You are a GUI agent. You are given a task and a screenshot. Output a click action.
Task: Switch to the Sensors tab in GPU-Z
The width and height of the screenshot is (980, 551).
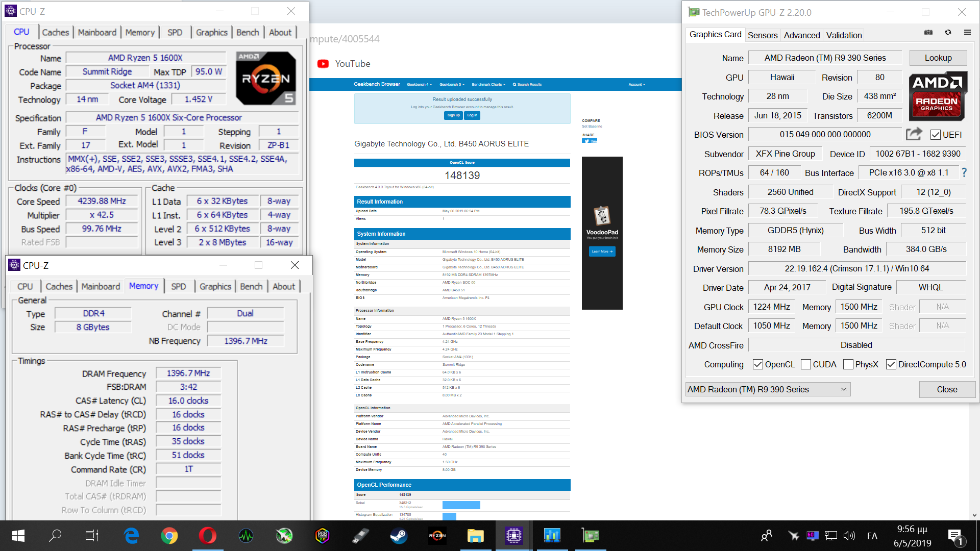coord(763,35)
